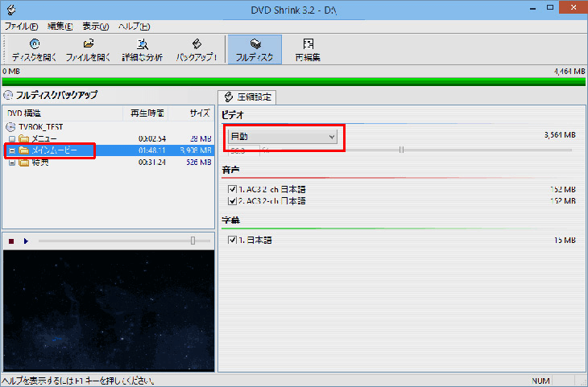The width and height of the screenshot is (588, 387).
Task: Toggle the second AC3 2-ch 日本語 audio checkbox
Action: pyautogui.click(x=233, y=200)
